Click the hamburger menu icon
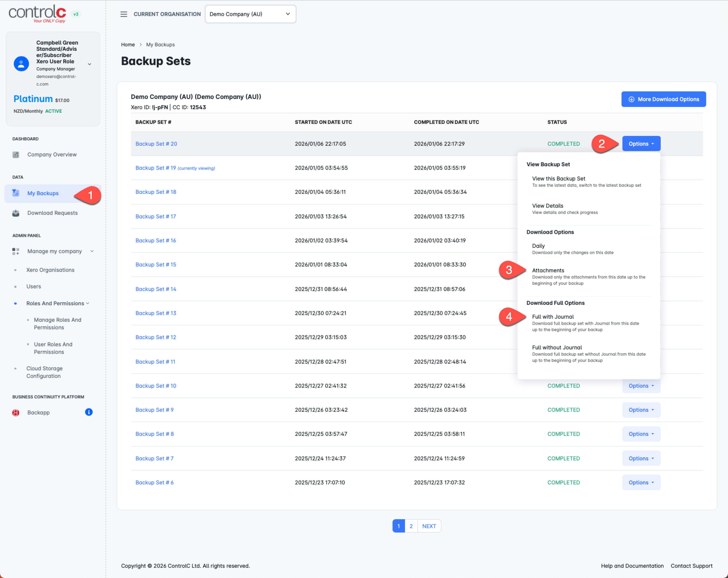Viewport: 728px width, 578px height. [124, 14]
